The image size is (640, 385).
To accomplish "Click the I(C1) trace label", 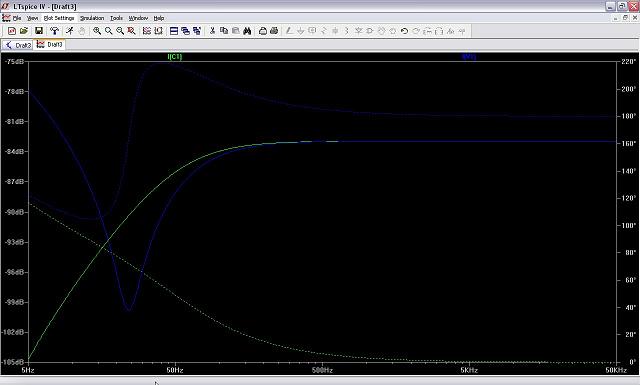I will click(x=175, y=57).
